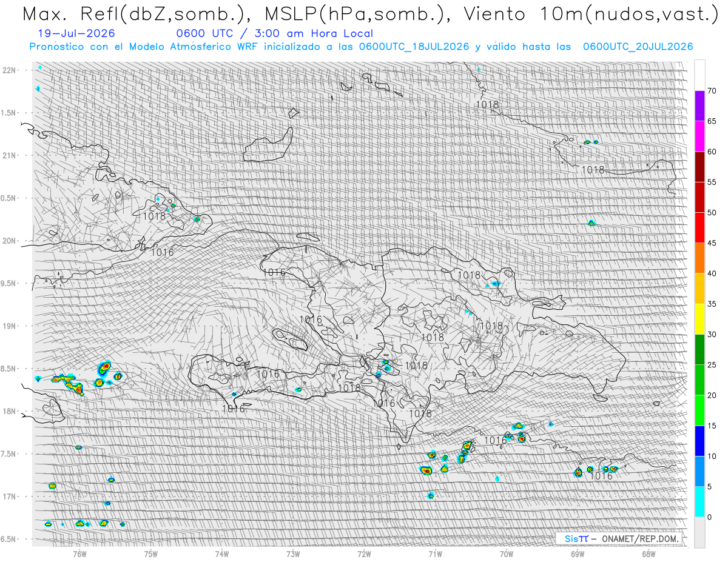Click the Pronóstico WRF model description line

point(362,47)
